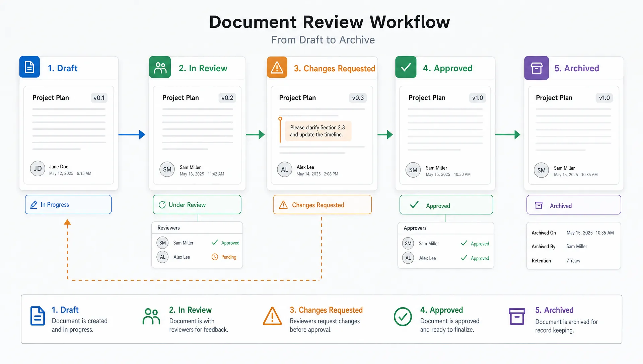This screenshot has width=643, height=364.
Task: Click 'May 13, 2025 11:42 AM' timestamp
Action: [x=202, y=174]
